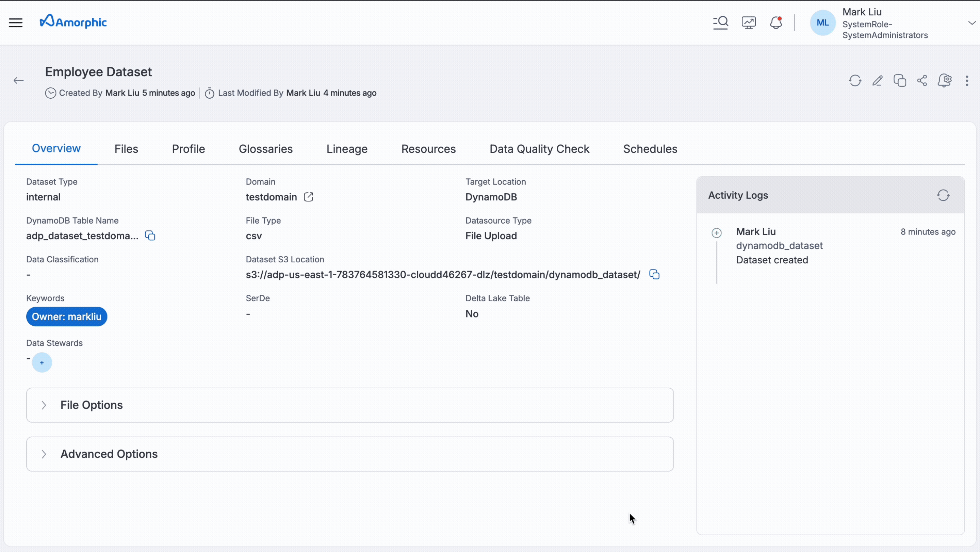980x552 pixels.
Task: Add a Data Steward with the plus button
Action: (42, 362)
